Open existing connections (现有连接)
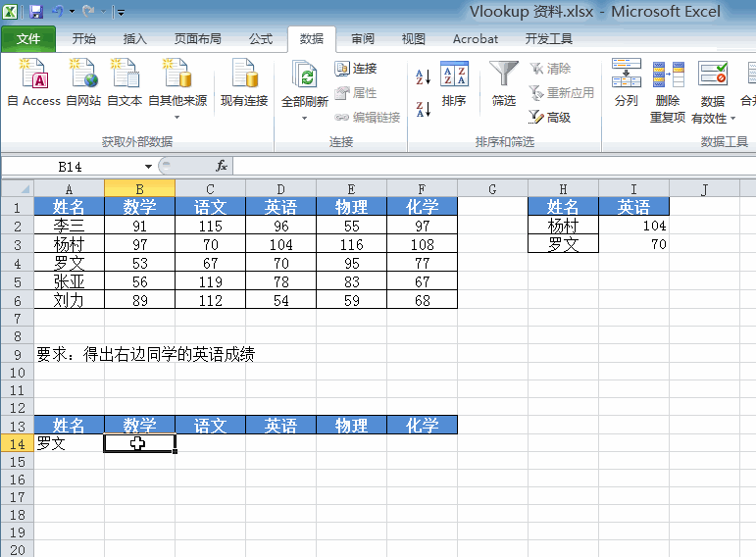The height and width of the screenshot is (557, 756). pos(244,82)
